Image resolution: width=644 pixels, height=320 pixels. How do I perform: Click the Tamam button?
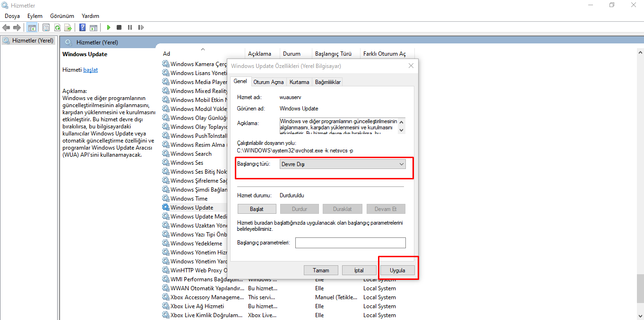click(x=321, y=270)
